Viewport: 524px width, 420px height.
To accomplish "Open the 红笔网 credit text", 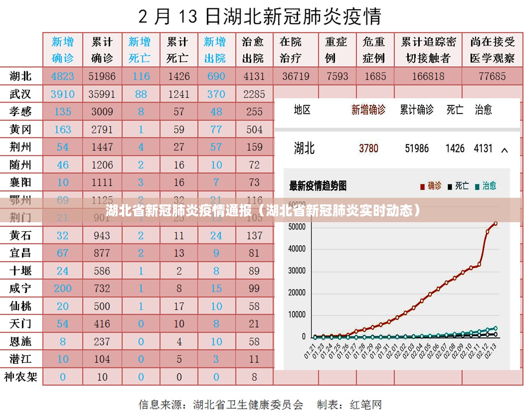I will [366, 405].
